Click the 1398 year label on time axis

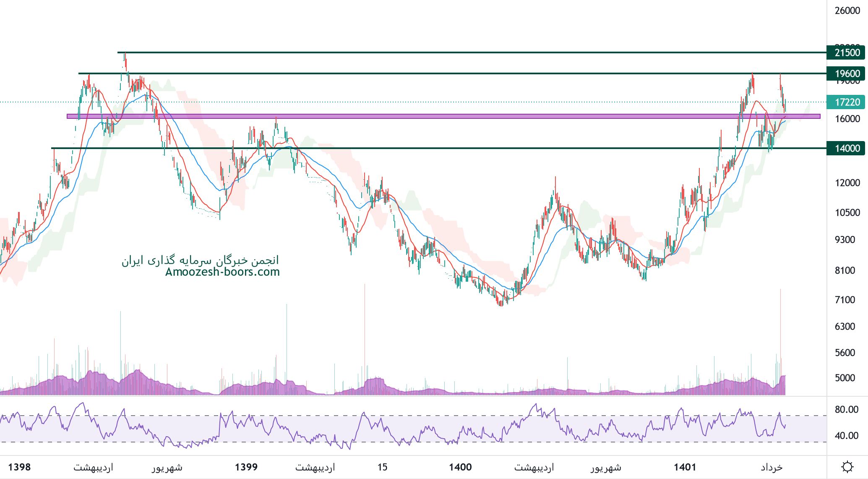[19, 467]
